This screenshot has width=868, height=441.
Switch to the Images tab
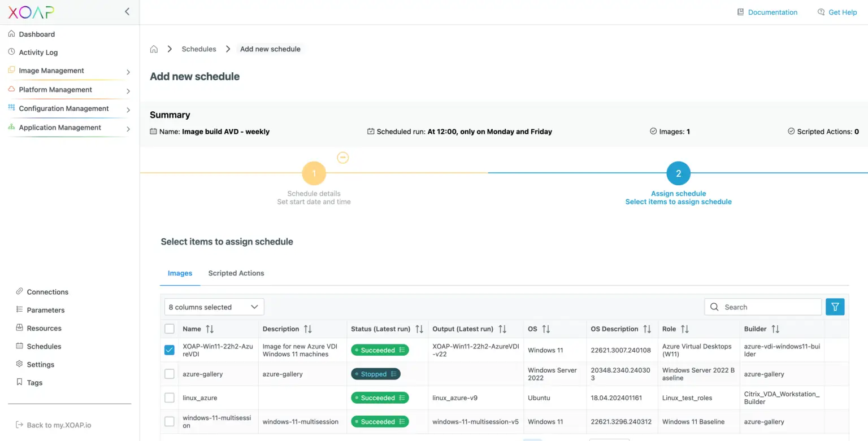point(180,273)
